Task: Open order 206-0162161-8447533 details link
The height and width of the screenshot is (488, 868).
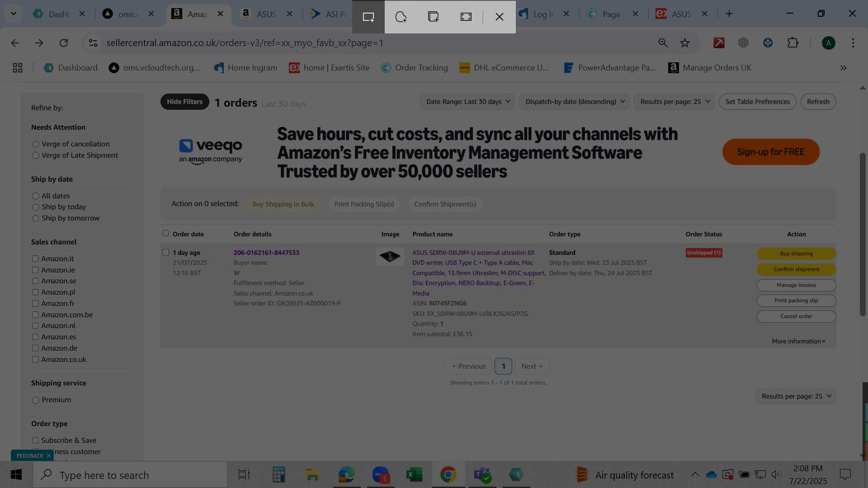Action: pyautogui.click(x=266, y=253)
